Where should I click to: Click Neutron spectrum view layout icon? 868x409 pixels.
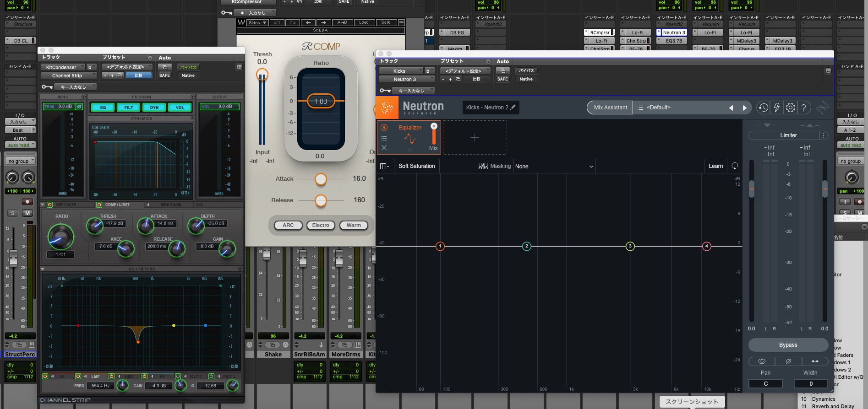384,166
